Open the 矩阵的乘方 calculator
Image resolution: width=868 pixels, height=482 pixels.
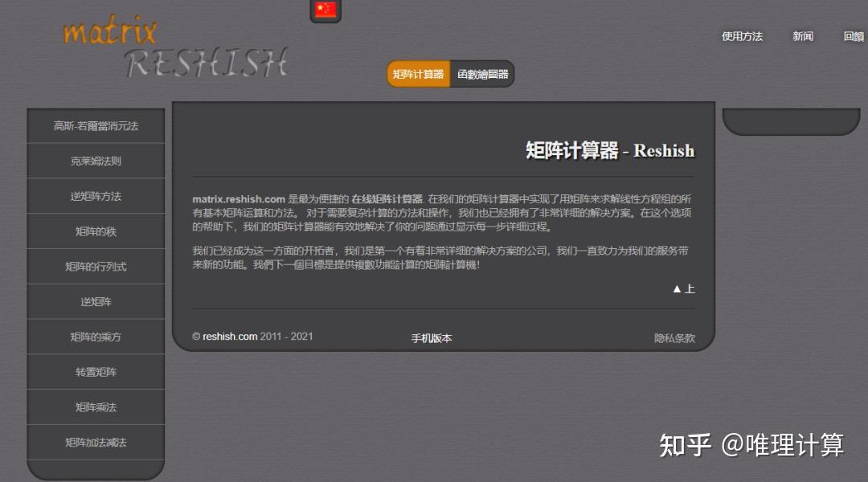(95, 337)
